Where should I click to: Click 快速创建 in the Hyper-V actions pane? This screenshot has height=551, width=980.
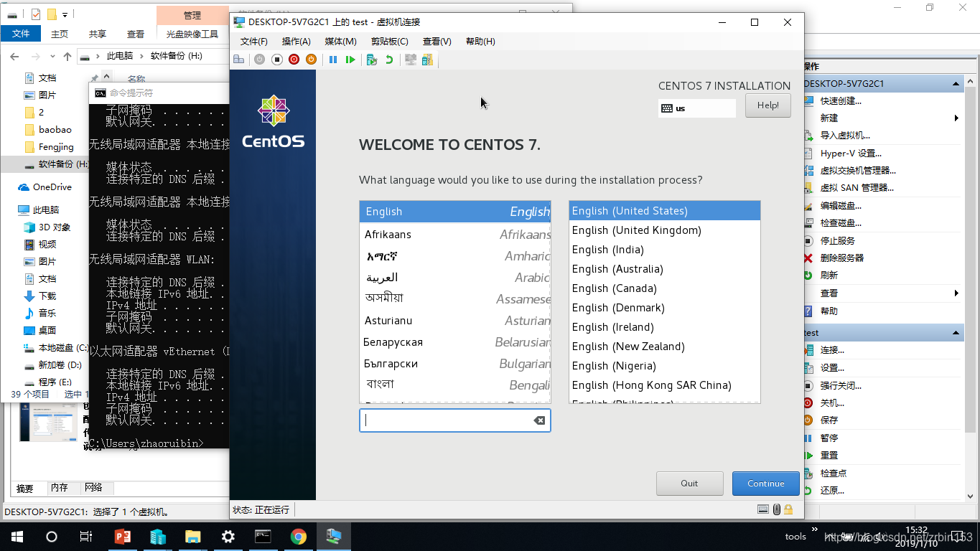coord(841,101)
